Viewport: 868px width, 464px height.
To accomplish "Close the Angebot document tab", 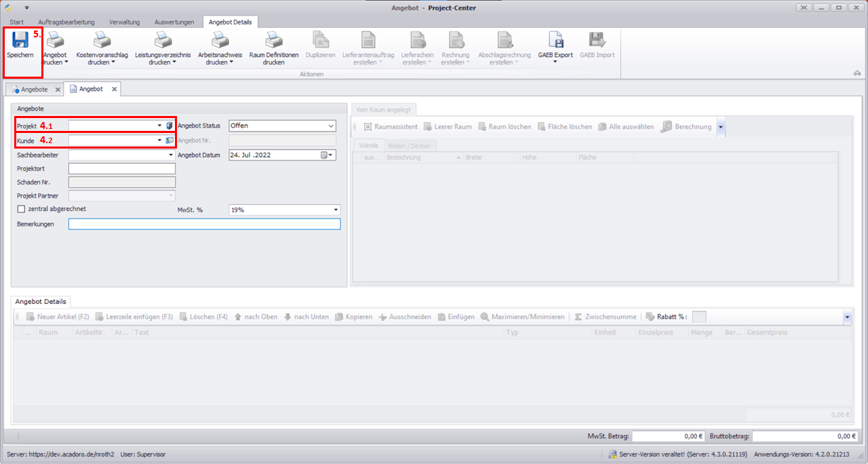I will pyautogui.click(x=114, y=89).
